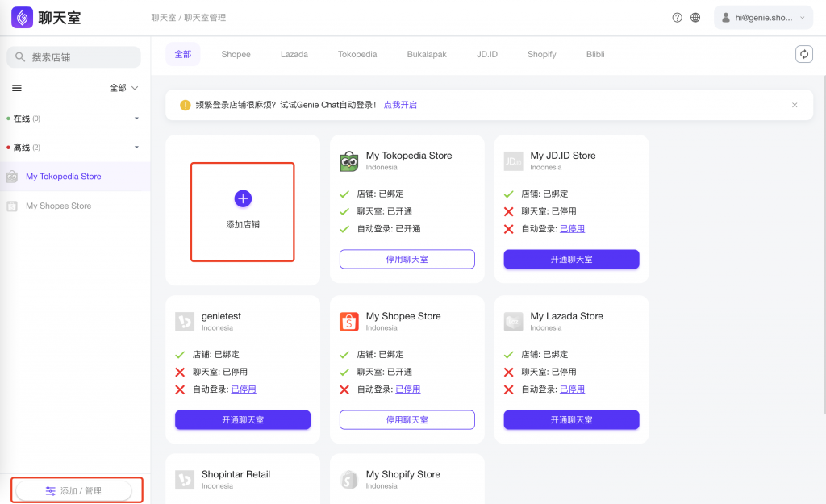This screenshot has width=826, height=504.
Task: Click the 搜索店铺 search field
Action: tap(73, 57)
